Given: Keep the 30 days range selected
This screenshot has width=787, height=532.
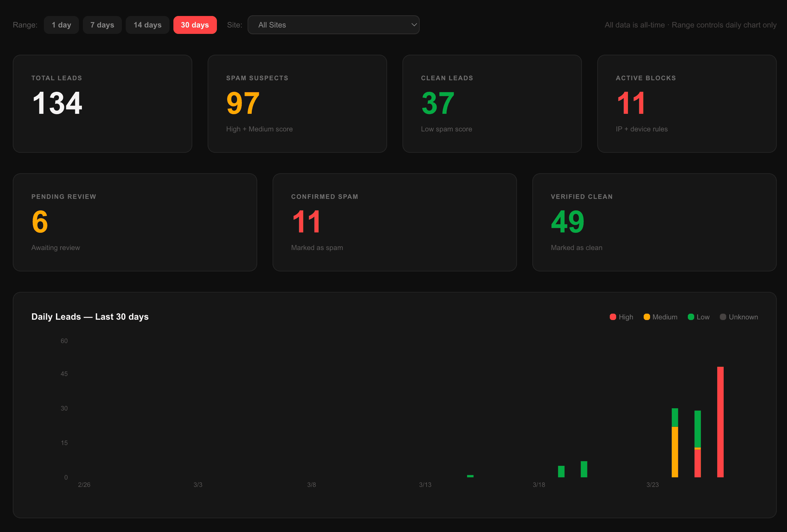Looking at the screenshot, I should 195,25.
